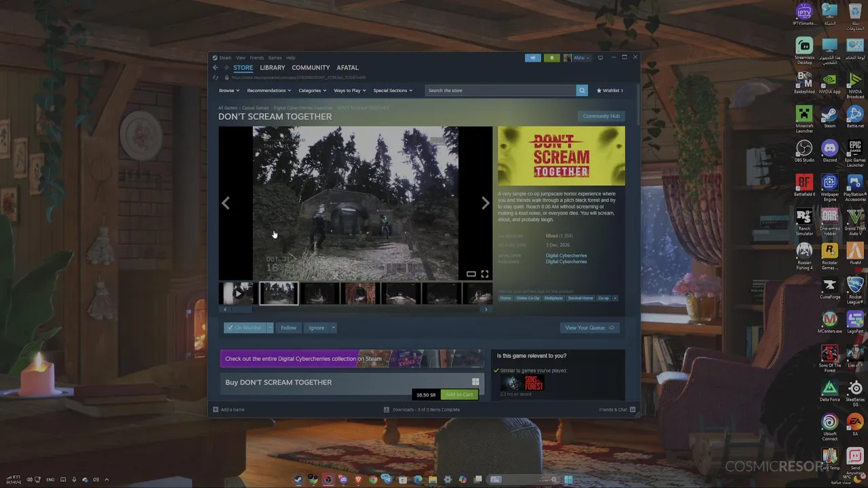The height and width of the screenshot is (488, 868).
Task: Click the Steam store search magnifier button
Action: coord(581,90)
